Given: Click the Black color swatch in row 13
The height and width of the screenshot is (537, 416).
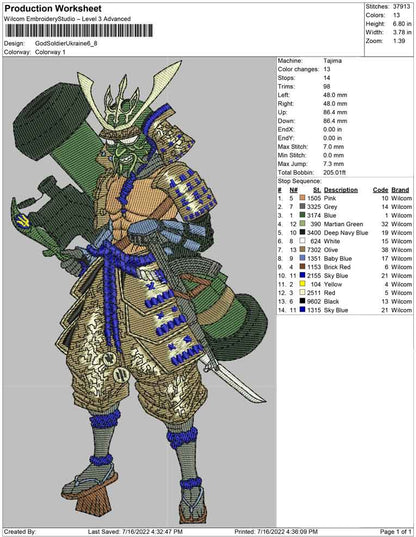Looking at the screenshot, I should click(x=302, y=301).
